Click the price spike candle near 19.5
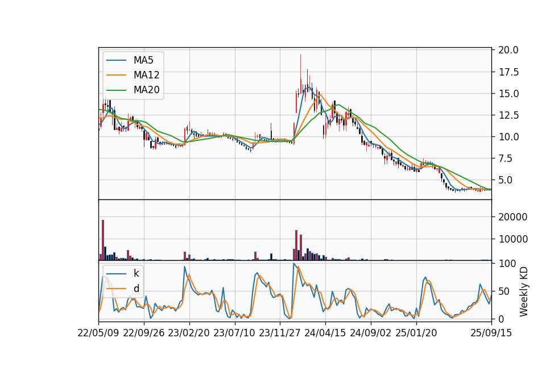 point(300,74)
